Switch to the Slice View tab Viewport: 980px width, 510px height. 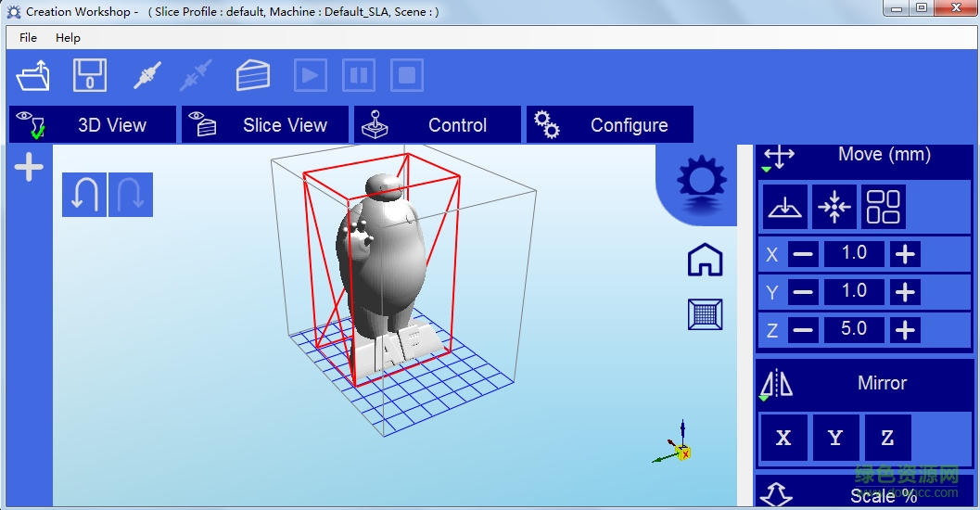265,124
